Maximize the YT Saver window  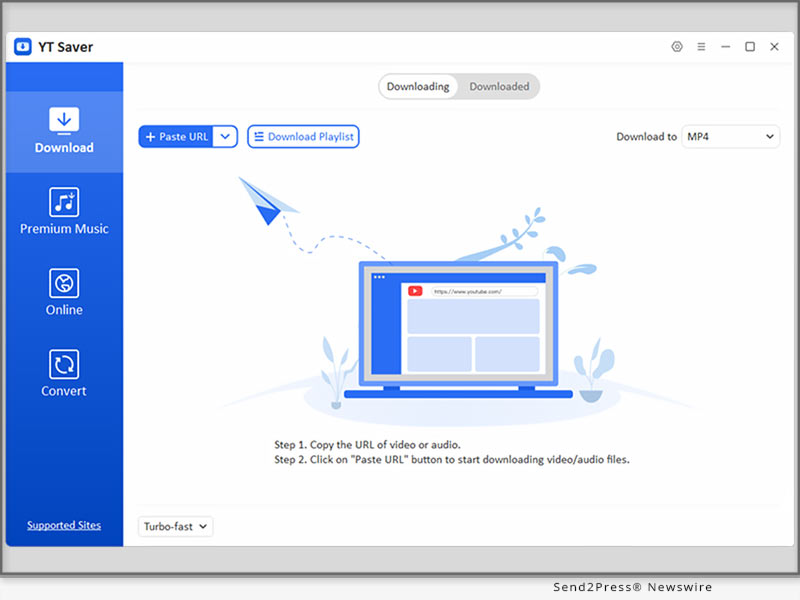tap(749, 47)
